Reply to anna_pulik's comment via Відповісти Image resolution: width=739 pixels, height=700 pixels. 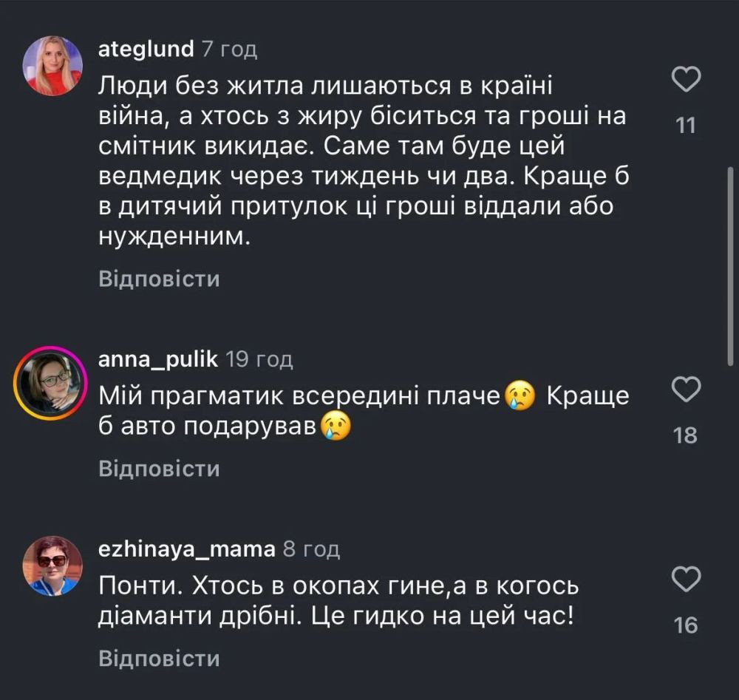click(x=159, y=469)
